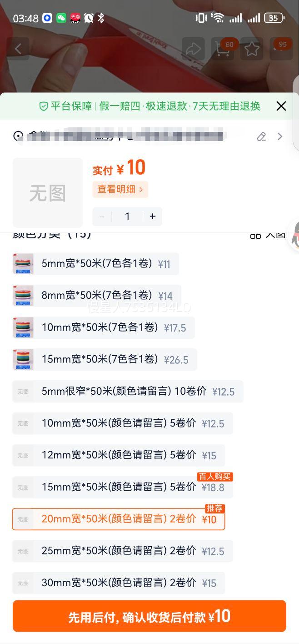Choose 15mm宽*50米 5卷价 ¥18.8 option
This screenshot has width=299, height=644.
click(x=122, y=487)
